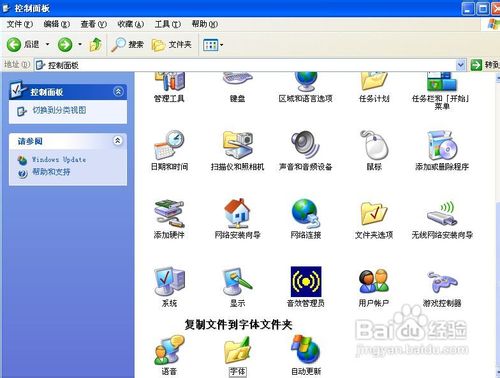Screen dimensions: 500x378
Task: Open the views layout dropdown button
Action: point(213,45)
